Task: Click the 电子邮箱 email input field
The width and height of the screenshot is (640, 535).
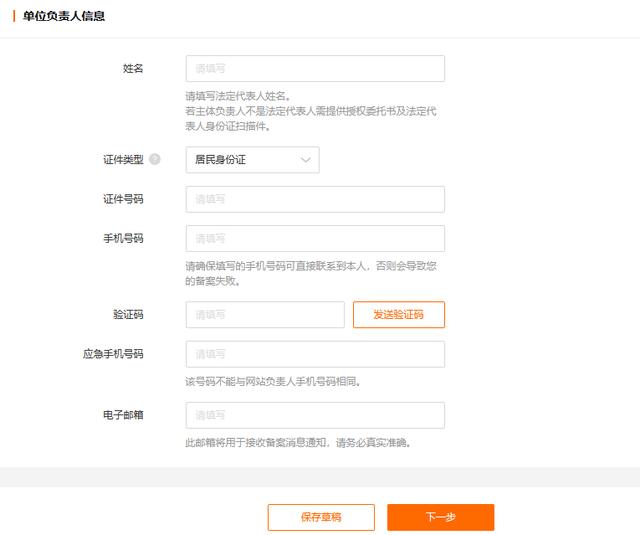Action: [315, 415]
